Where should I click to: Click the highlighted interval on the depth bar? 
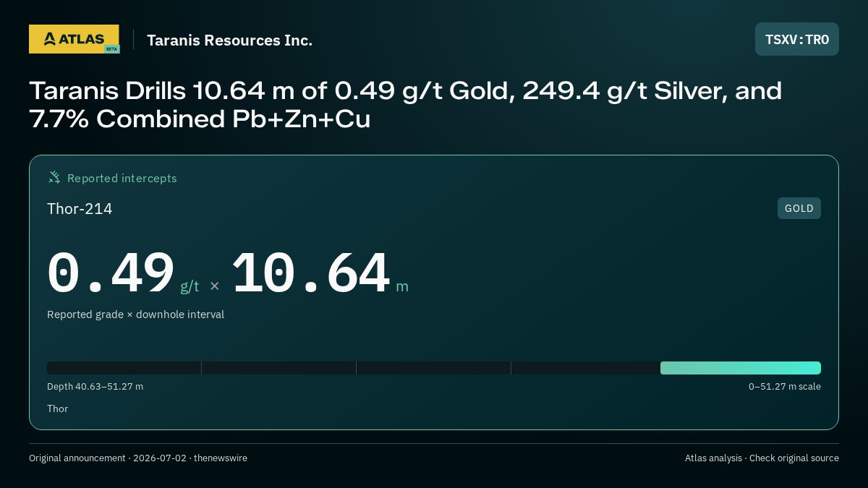click(741, 368)
